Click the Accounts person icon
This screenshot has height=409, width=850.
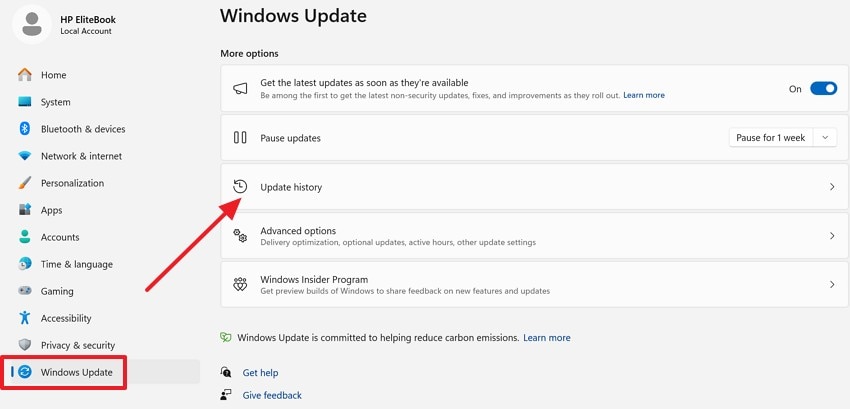pos(24,237)
